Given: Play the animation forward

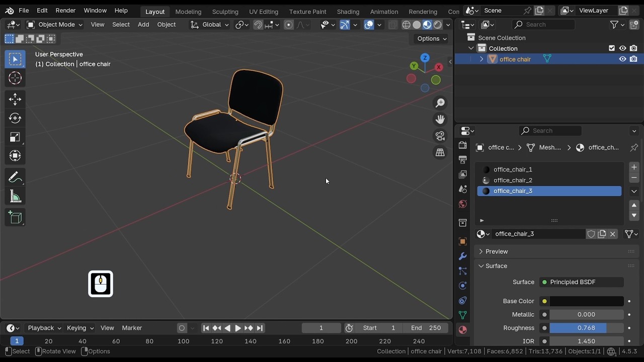Looking at the screenshot, I should pyautogui.click(x=238, y=328).
